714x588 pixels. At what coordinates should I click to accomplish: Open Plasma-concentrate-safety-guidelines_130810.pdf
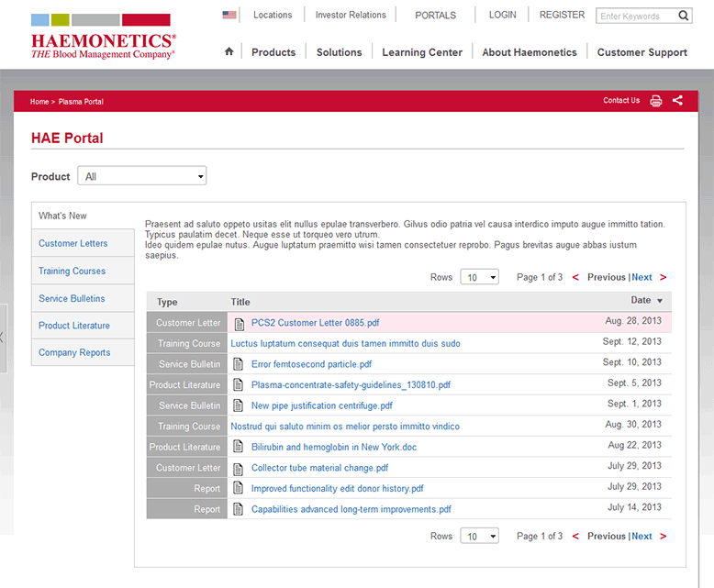(x=351, y=385)
